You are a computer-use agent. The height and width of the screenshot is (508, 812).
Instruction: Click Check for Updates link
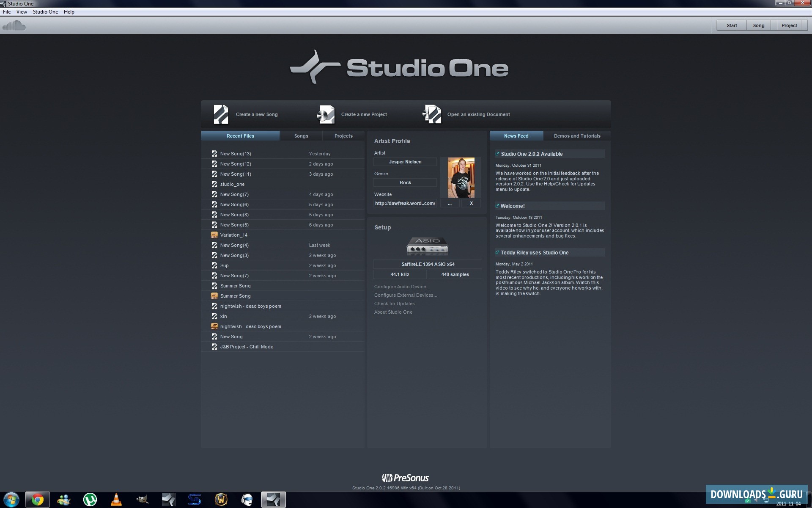(394, 304)
